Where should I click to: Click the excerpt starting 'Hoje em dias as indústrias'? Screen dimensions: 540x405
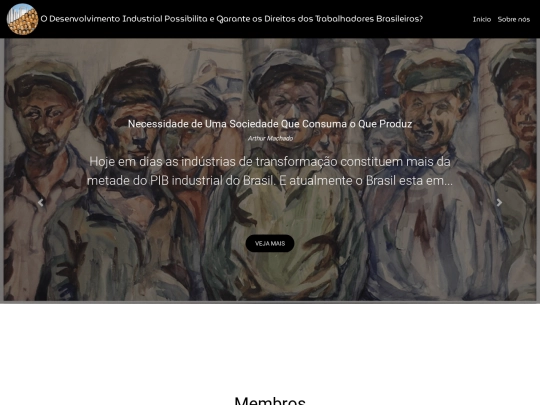(270, 171)
